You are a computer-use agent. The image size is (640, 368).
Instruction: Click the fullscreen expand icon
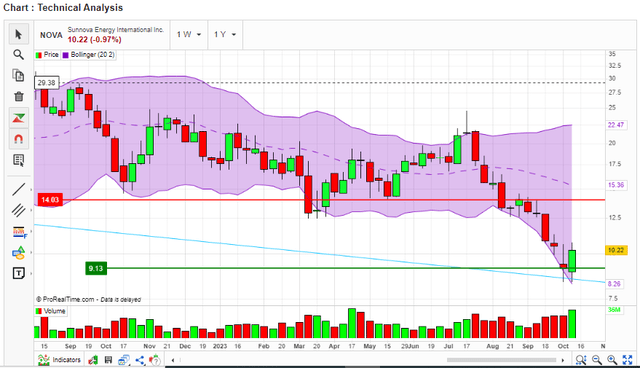(x=627, y=360)
